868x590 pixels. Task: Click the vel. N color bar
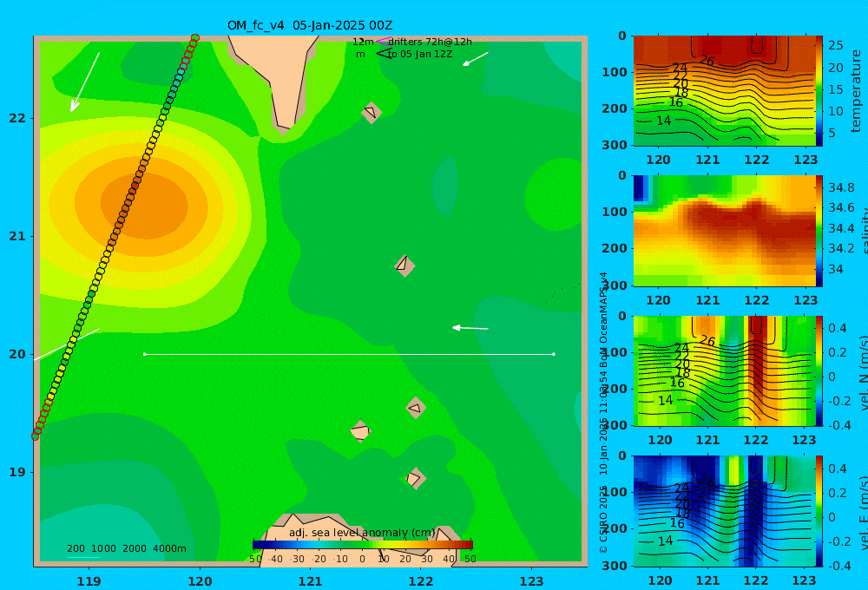(819, 370)
